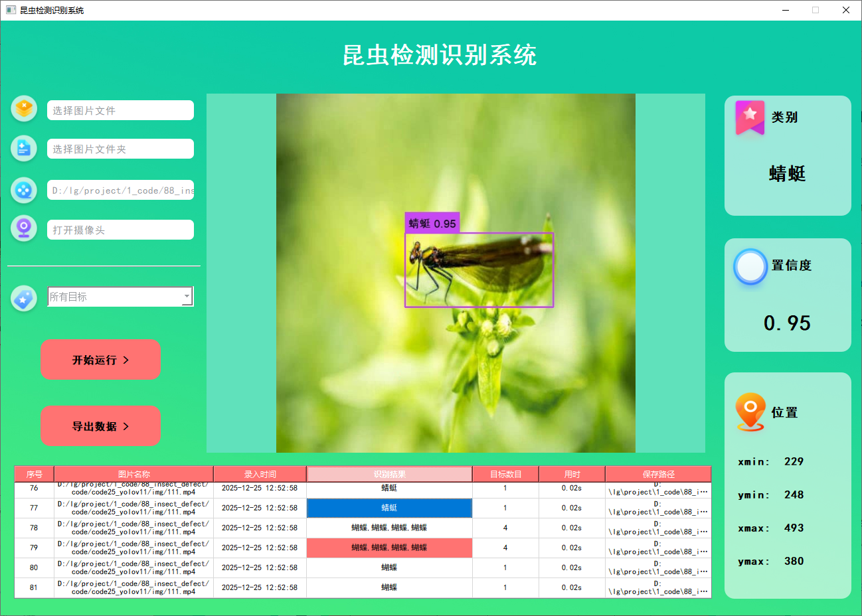Image resolution: width=862 pixels, height=616 pixels.
Task: Minimize the 昆虫检测识别系统 window
Action: [x=786, y=10]
